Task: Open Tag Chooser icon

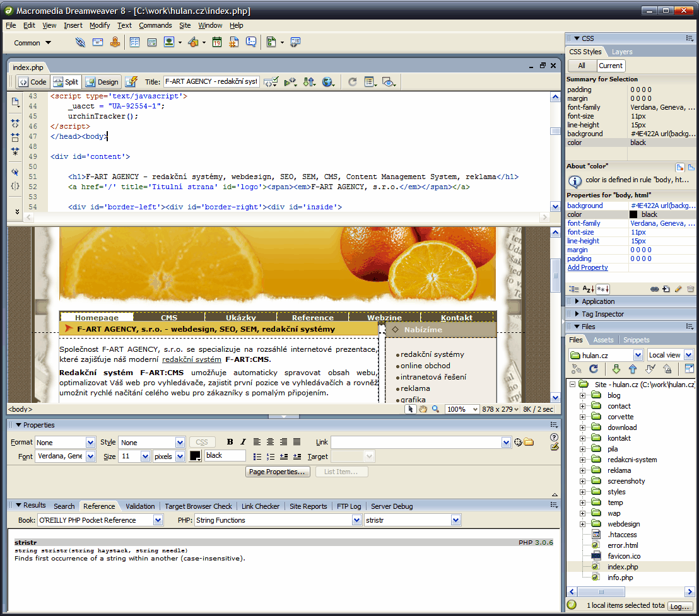Action: click(295, 42)
